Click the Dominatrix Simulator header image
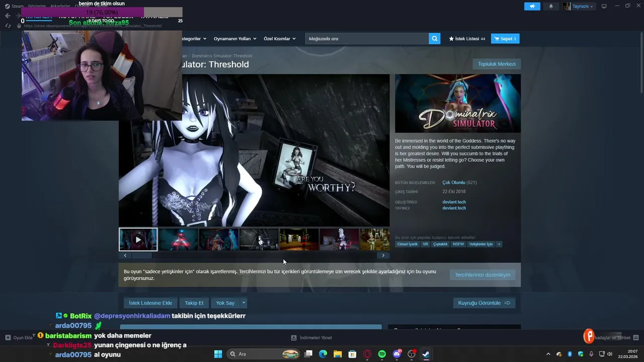This screenshot has height=362, width=644. (x=458, y=104)
